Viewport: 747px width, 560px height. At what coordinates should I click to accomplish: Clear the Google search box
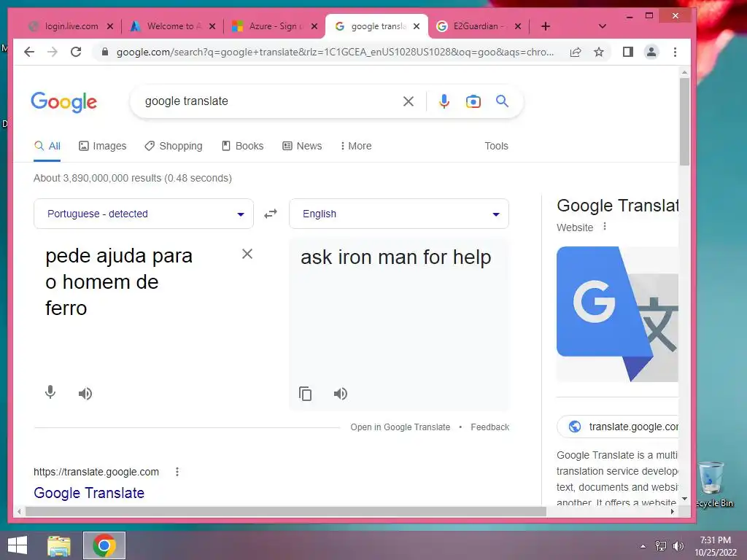click(x=409, y=101)
